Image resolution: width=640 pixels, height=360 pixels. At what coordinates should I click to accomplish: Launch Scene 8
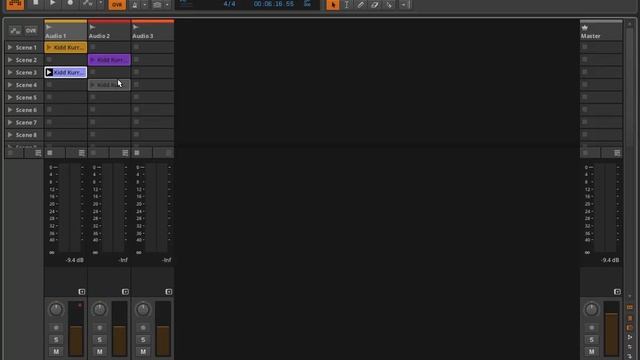pos(10,135)
